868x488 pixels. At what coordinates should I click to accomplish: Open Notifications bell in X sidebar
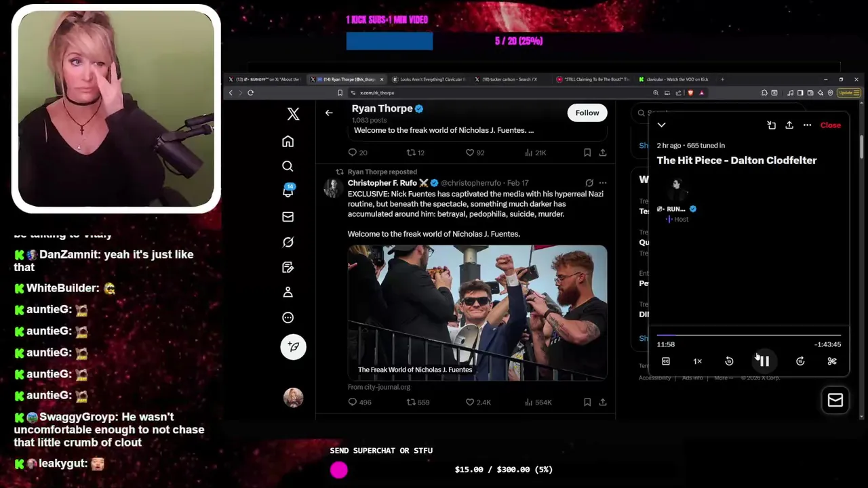click(288, 191)
